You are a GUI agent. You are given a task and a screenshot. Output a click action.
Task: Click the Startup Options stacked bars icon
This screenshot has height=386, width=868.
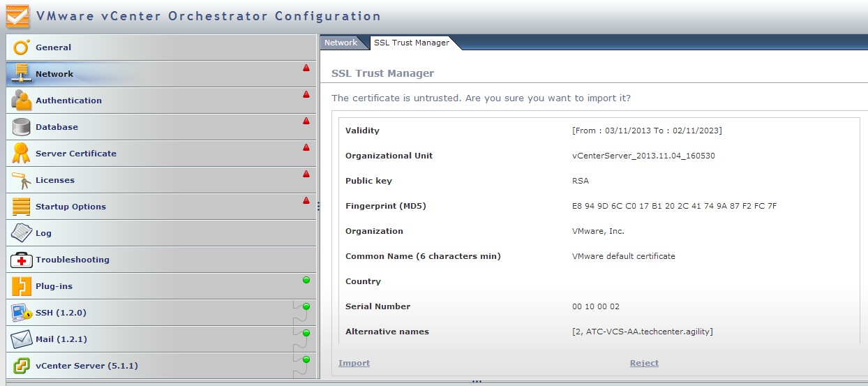pos(22,207)
